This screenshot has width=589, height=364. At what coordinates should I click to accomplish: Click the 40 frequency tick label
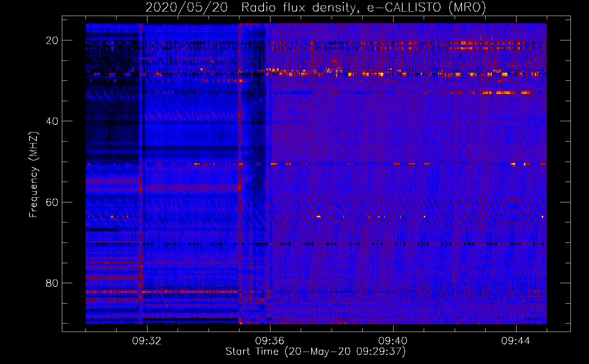click(x=52, y=121)
